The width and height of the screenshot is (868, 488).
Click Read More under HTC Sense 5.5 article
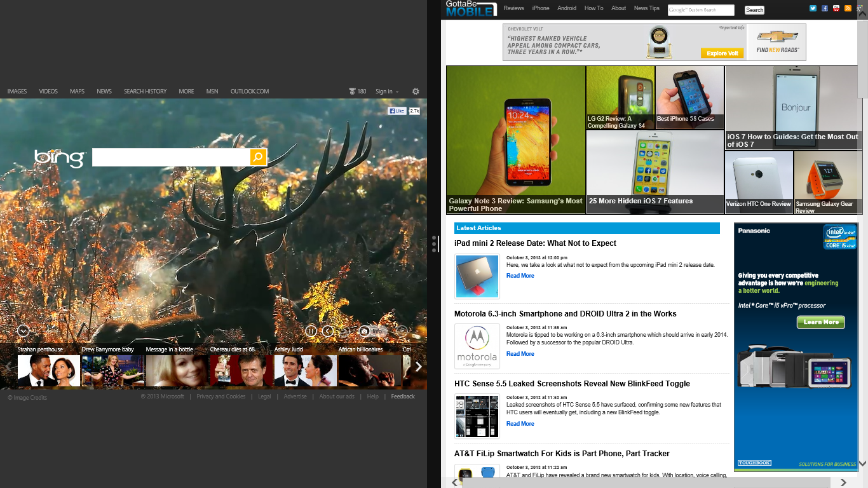tap(520, 424)
